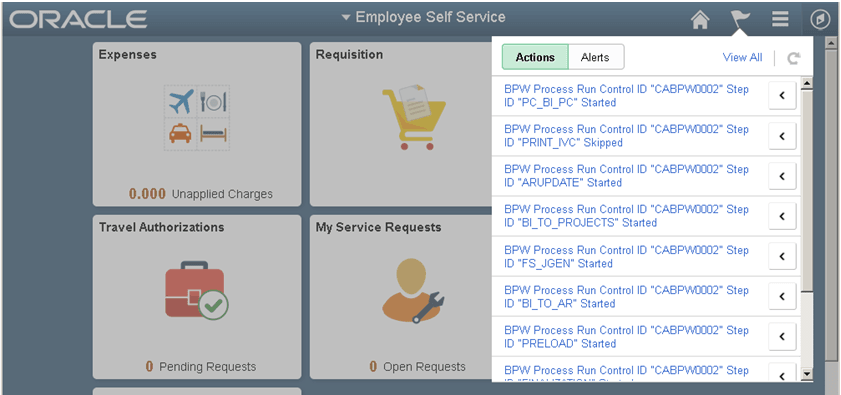This screenshot has height=395, width=841.
Task: Open the Actions List hamburger menu
Action: click(780, 19)
